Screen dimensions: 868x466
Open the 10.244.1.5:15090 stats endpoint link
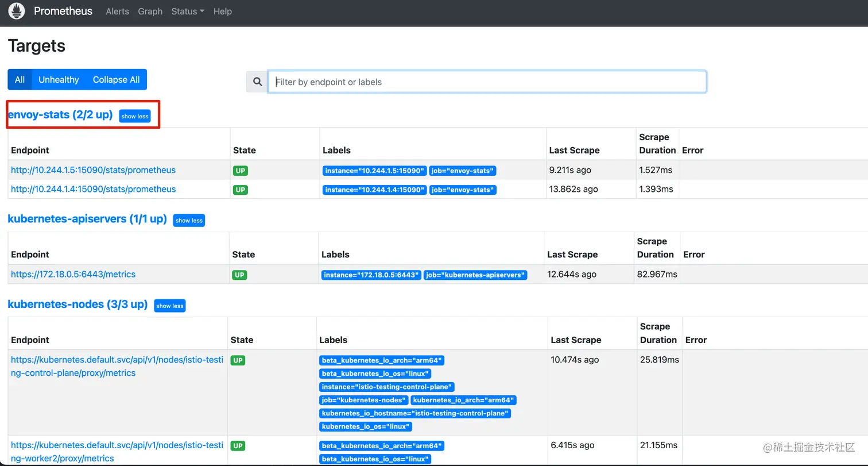[x=94, y=170]
